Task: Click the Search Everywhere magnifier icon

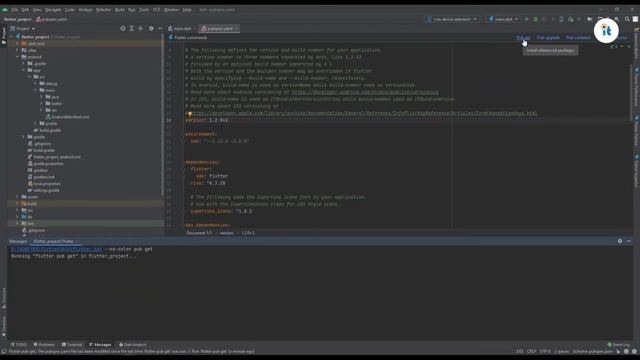Action: tap(627, 19)
